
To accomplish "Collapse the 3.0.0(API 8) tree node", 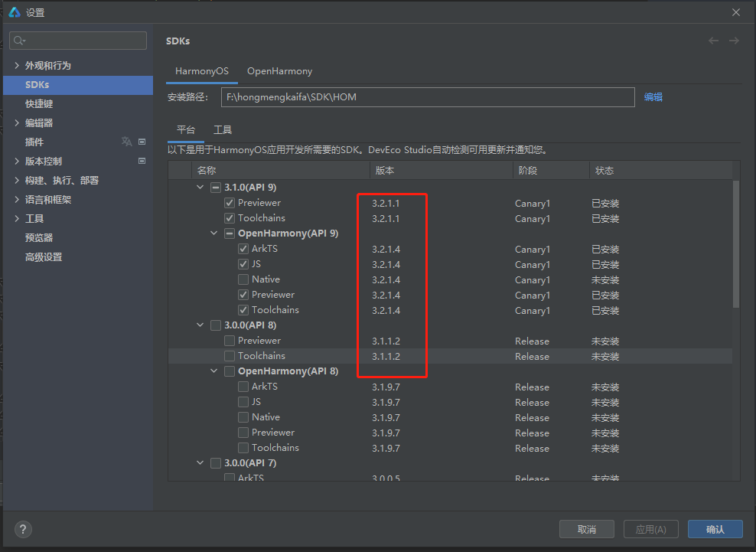I will (x=200, y=325).
